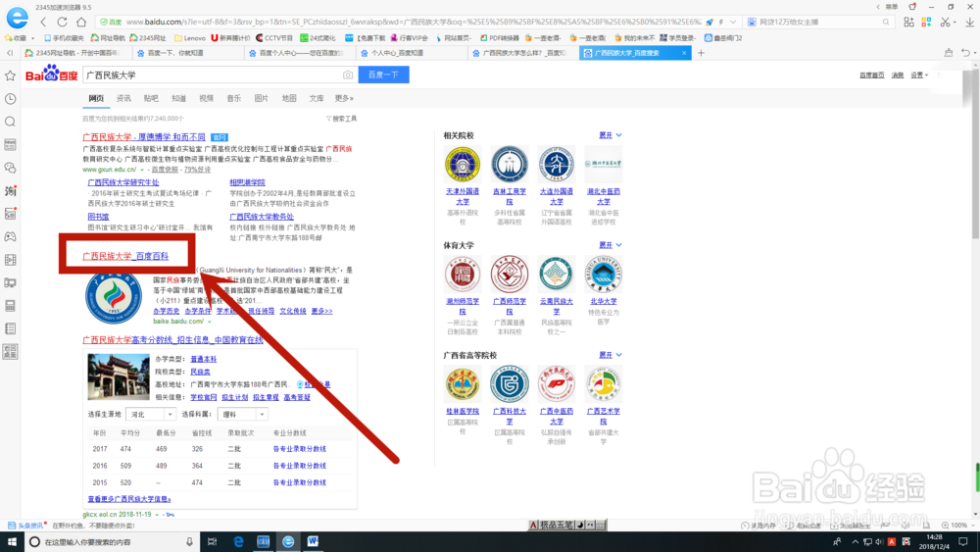Click the rocket accelerate icon in the address bar

pos(710,22)
